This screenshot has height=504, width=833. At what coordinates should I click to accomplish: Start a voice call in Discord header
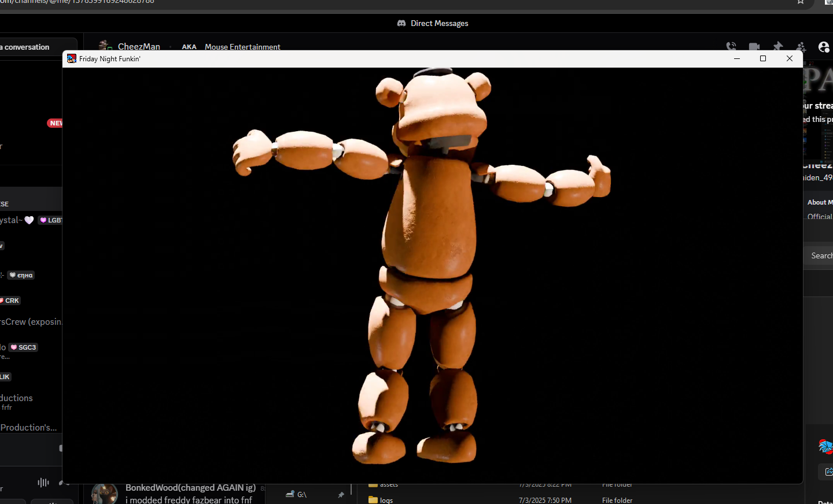click(x=731, y=46)
